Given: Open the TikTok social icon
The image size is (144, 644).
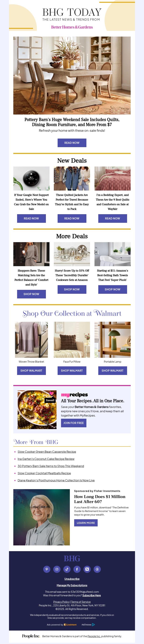Looking at the screenshot, I should click(67, 569).
